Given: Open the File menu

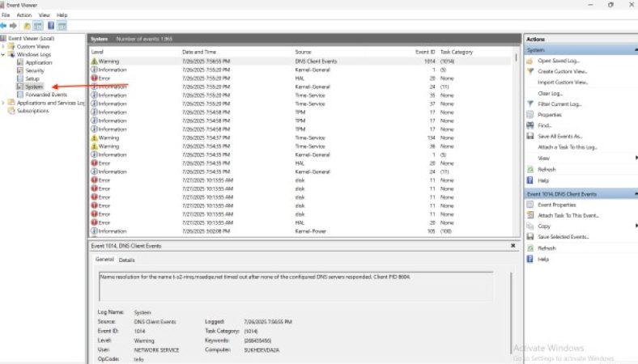Looking at the screenshot, I should pos(6,15).
